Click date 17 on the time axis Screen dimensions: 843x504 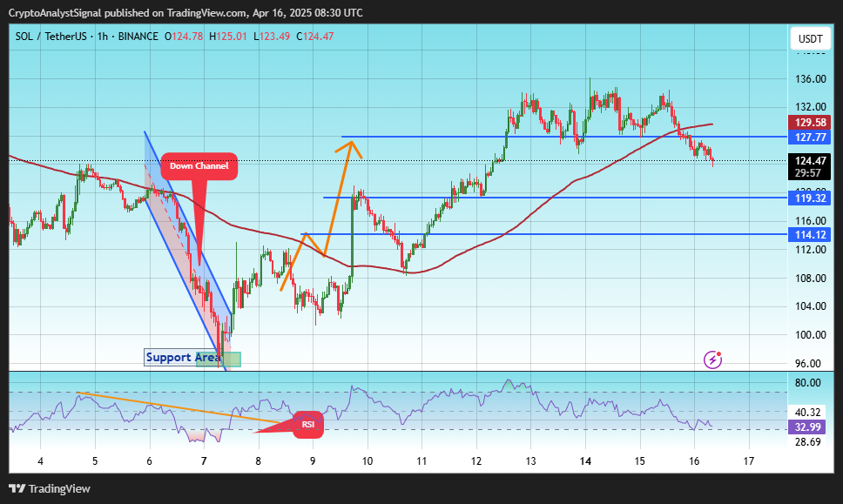pyautogui.click(x=748, y=461)
